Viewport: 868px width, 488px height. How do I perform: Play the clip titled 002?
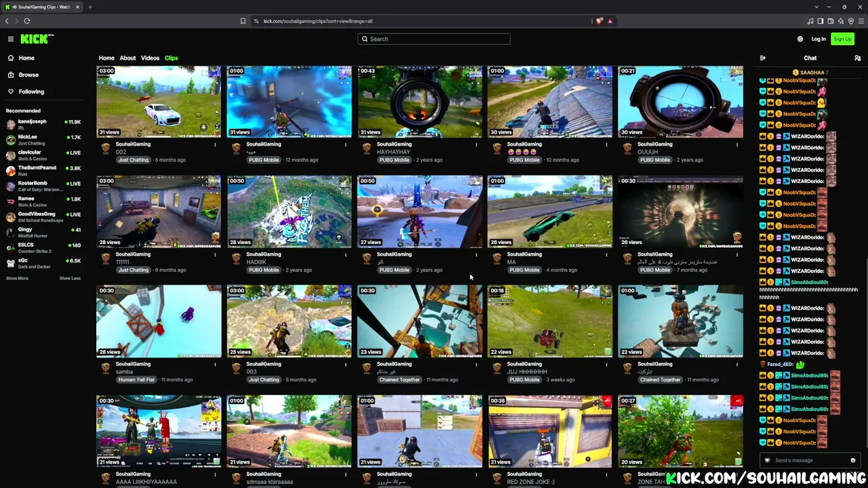pyautogui.click(x=159, y=102)
